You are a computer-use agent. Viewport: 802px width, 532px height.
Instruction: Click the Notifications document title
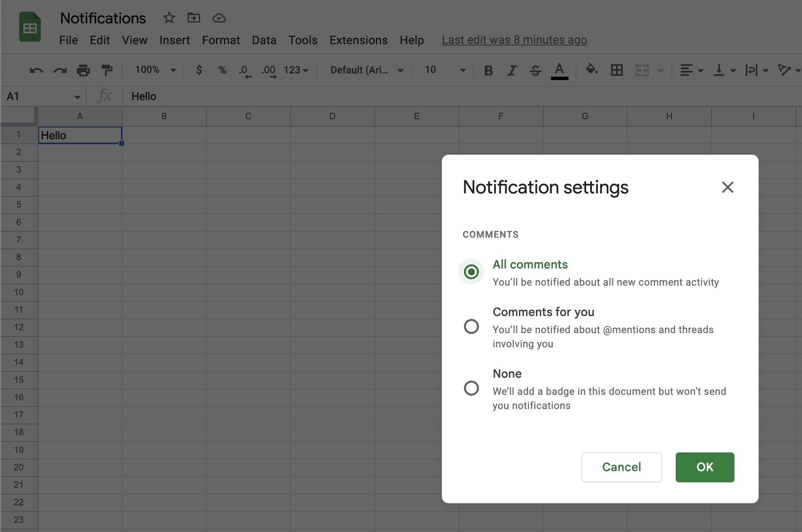(x=103, y=18)
